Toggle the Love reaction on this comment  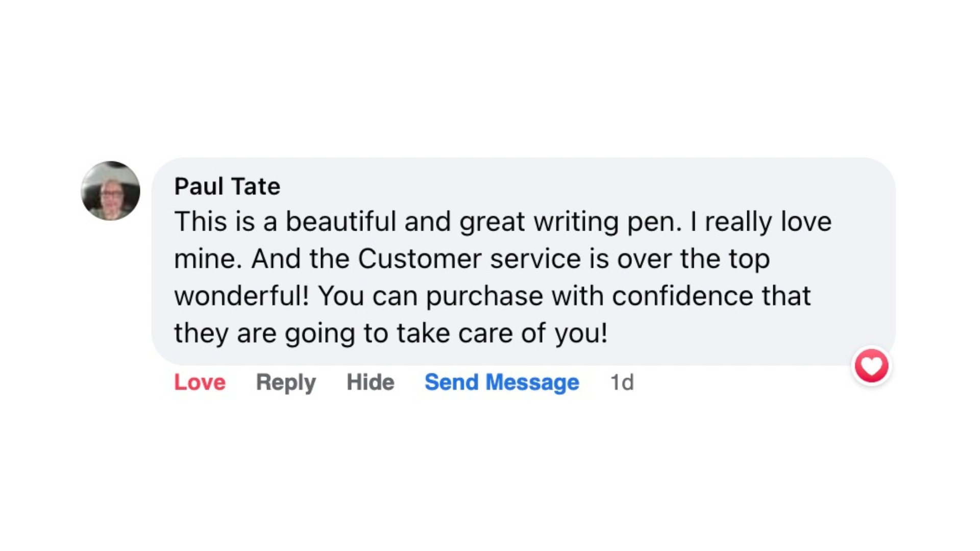200,382
